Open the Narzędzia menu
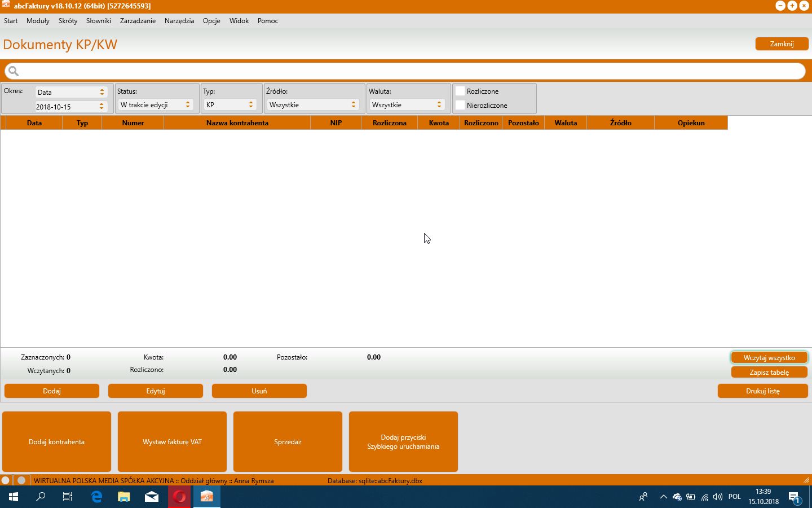Screen dimensions: 812x508 [x=179, y=21]
